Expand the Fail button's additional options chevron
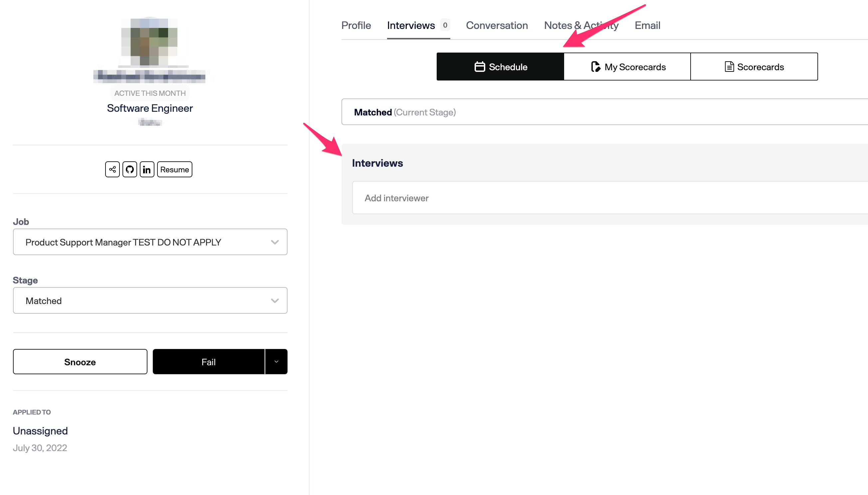 (x=276, y=361)
